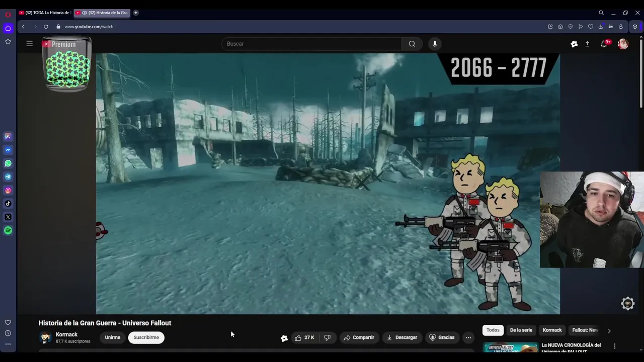Click the Gracias super thanks button
The width and height of the screenshot is (644, 362).
442,337
